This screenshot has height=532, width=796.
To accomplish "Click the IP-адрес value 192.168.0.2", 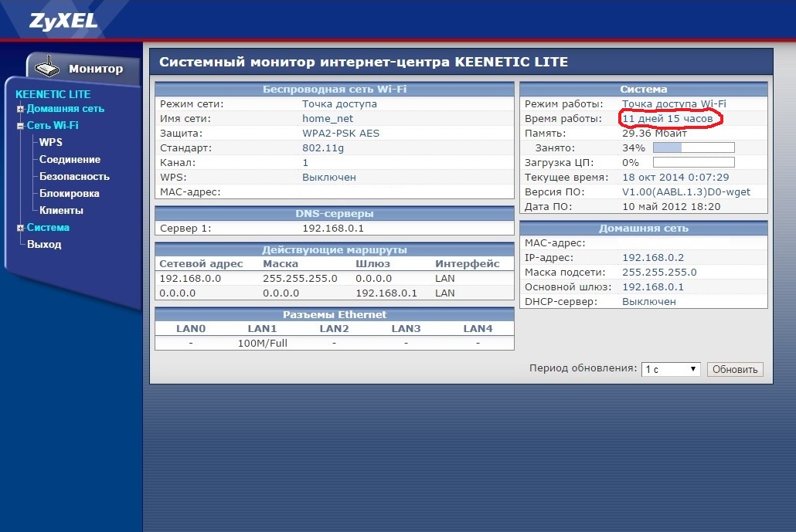I will pyautogui.click(x=653, y=258).
